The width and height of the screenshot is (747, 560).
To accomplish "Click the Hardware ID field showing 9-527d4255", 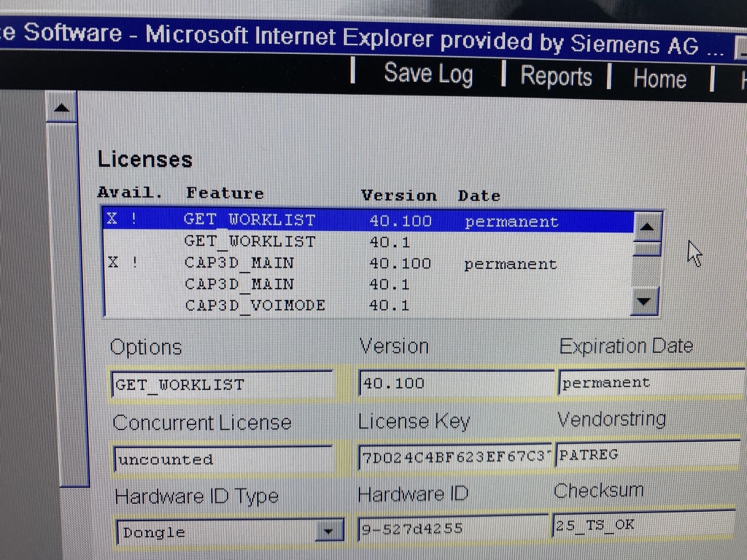I will pyautogui.click(x=453, y=528).
